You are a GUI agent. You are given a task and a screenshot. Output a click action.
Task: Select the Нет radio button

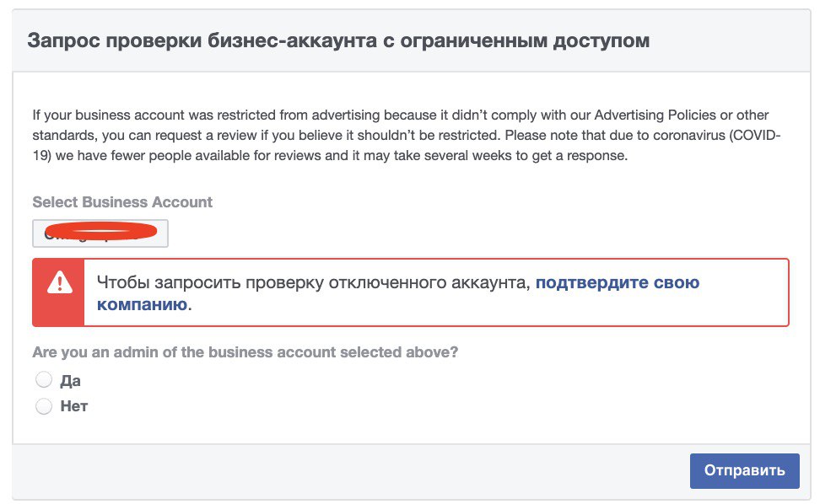pyautogui.click(x=44, y=405)
